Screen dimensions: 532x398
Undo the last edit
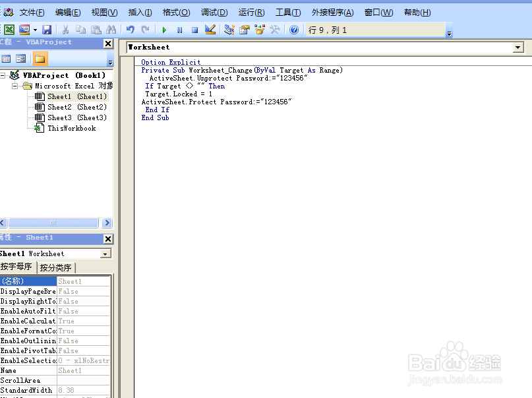(x=131, y=30)
